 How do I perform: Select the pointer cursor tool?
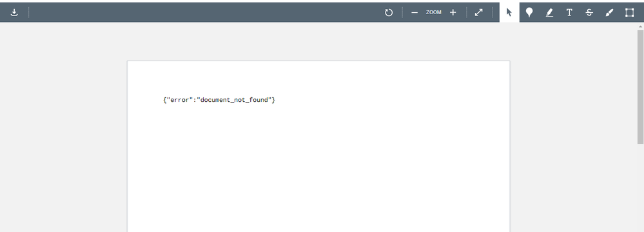click(x=509, y=12)
